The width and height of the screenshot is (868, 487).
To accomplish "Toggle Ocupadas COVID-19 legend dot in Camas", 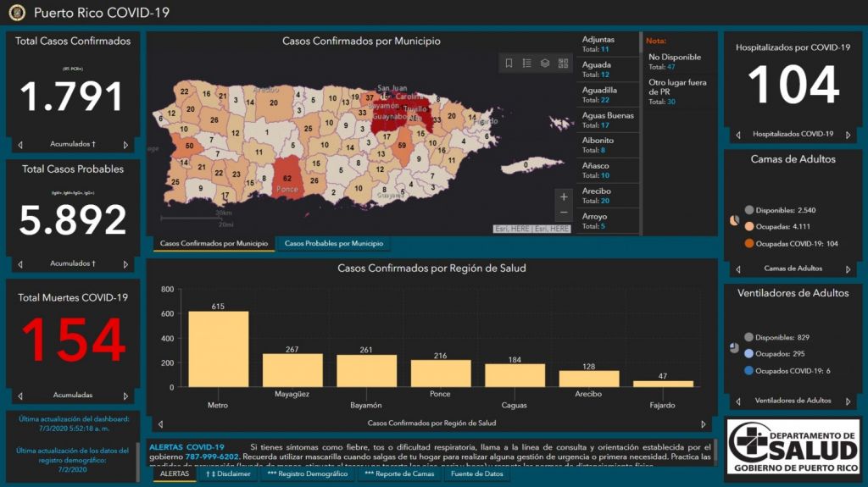I will click(749, 244).
